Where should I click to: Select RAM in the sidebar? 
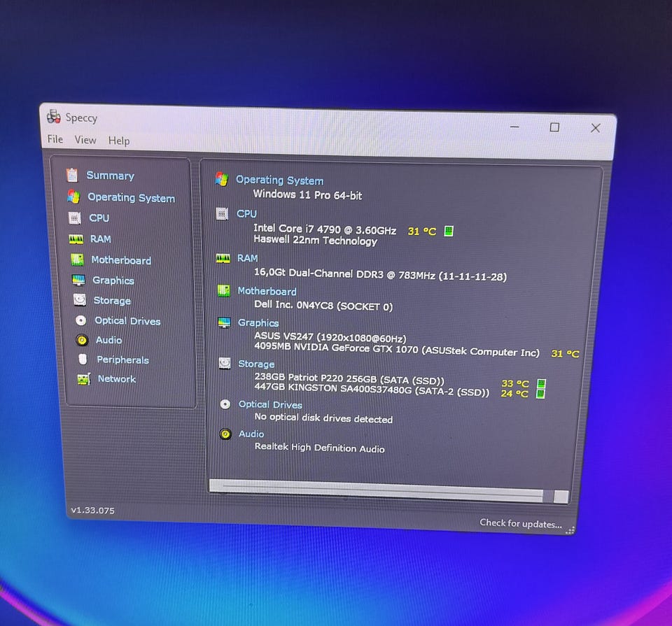[101, 239]
